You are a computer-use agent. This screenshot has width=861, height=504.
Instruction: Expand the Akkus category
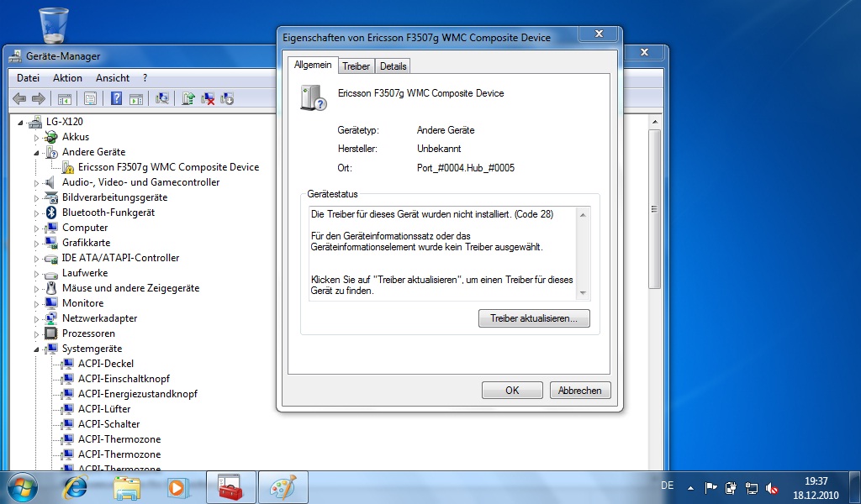click(37, 138)
